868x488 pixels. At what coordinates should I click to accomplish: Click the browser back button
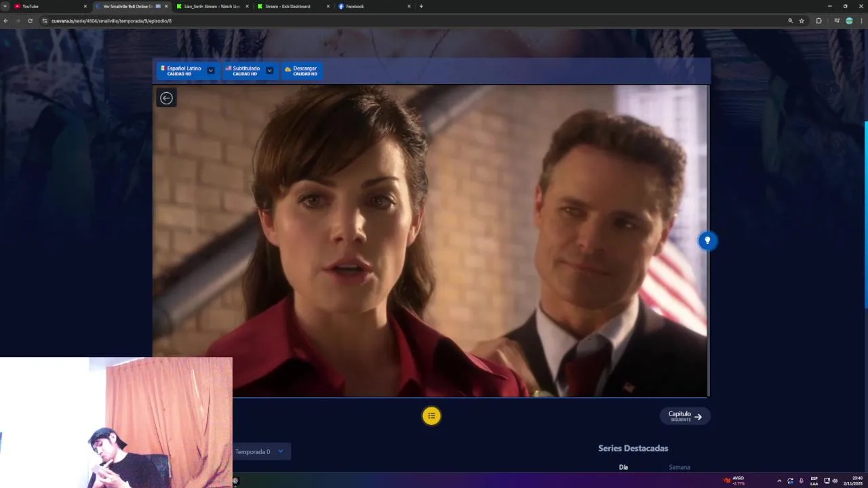[5, 21]
